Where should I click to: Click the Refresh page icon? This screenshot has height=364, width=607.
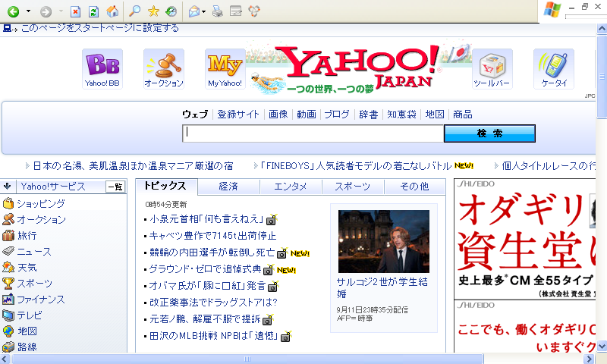pos(93,11)
